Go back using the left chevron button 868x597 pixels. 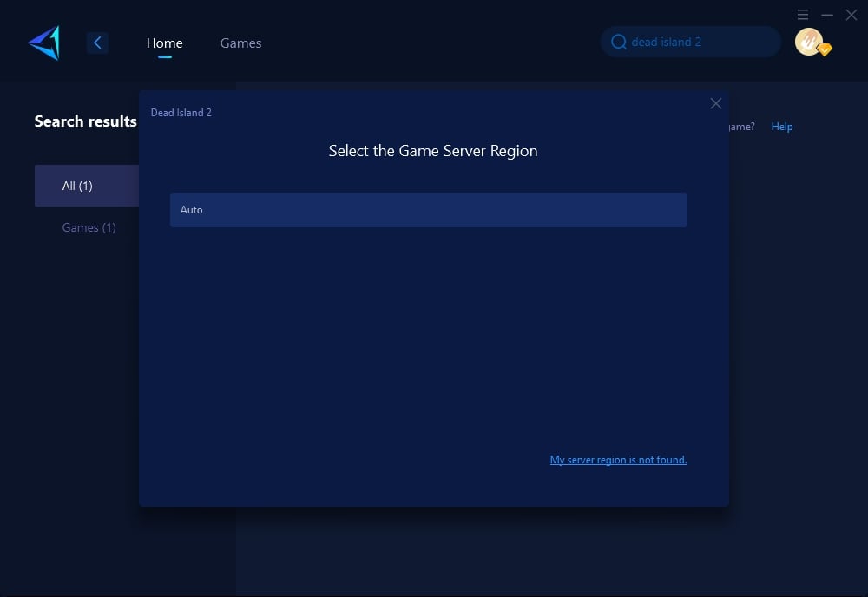pyautogui.click(x=97, y=43)
